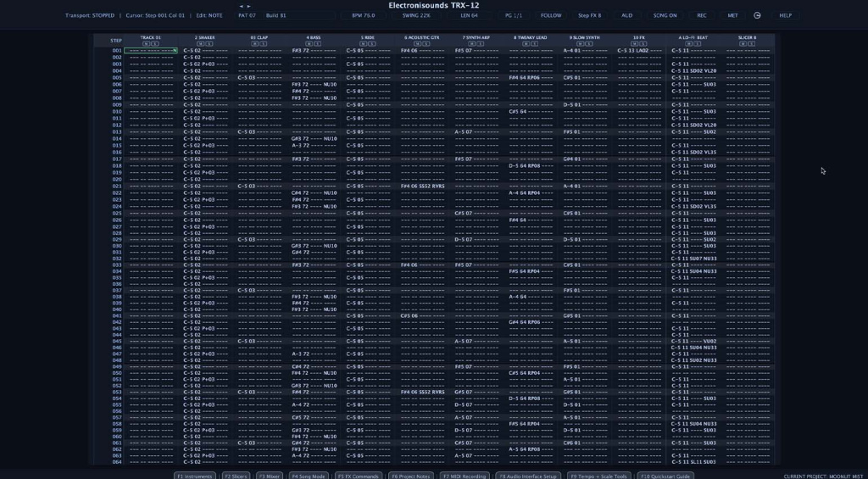Mute the SLICER B track
868x479 pixels.
(x=744, y=43)
